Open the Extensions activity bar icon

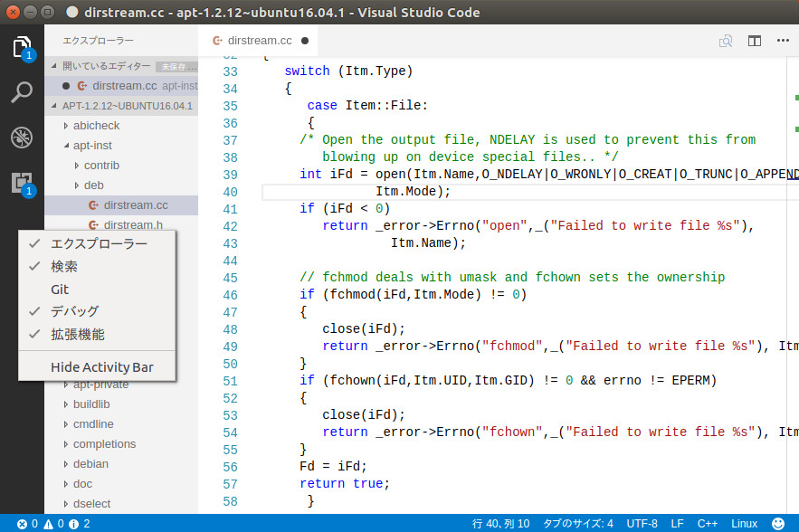22,183
